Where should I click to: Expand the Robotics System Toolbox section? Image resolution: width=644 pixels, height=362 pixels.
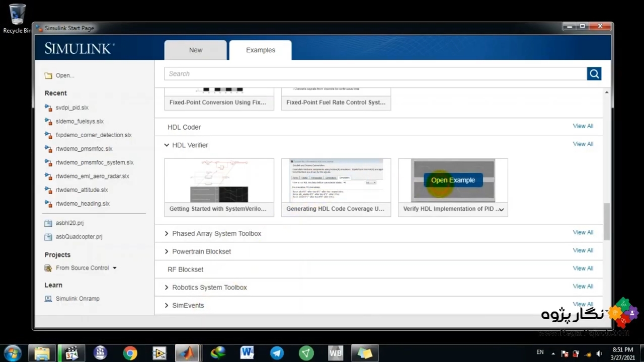tap(167, 288)
